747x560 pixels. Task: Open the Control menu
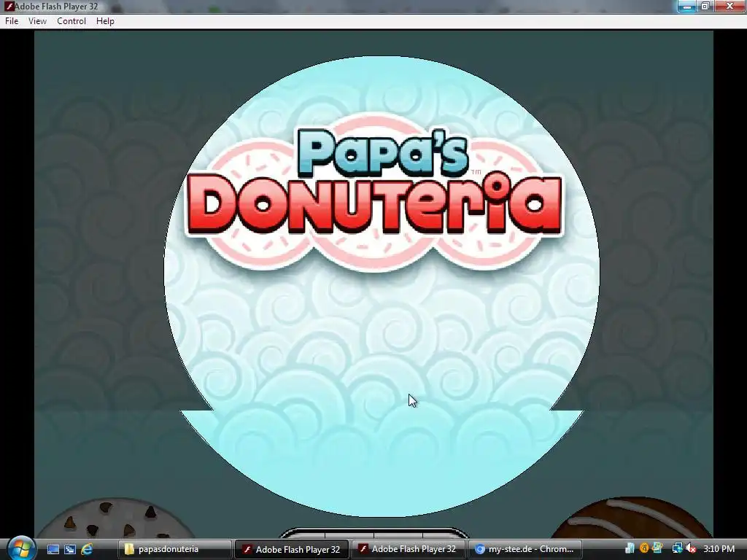(x=71, y=21)
